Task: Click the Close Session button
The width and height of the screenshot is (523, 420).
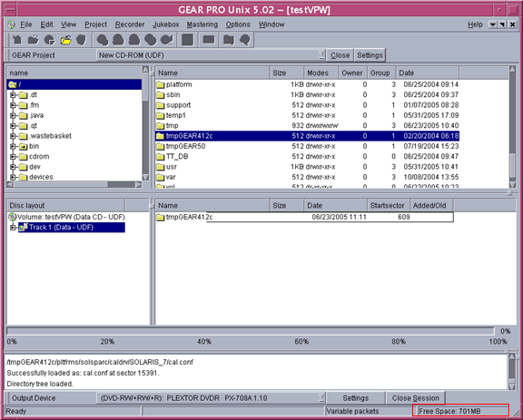Action: tap(415, 398)
